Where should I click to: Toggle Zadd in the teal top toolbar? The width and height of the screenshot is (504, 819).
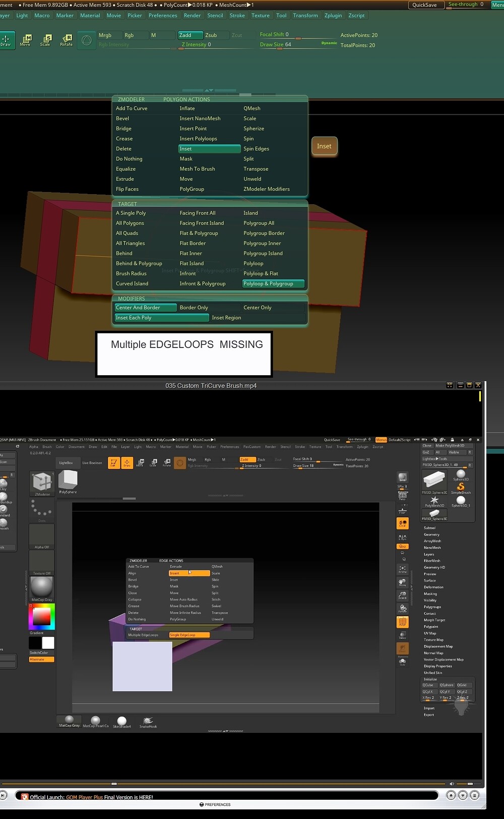coord(190,35)
